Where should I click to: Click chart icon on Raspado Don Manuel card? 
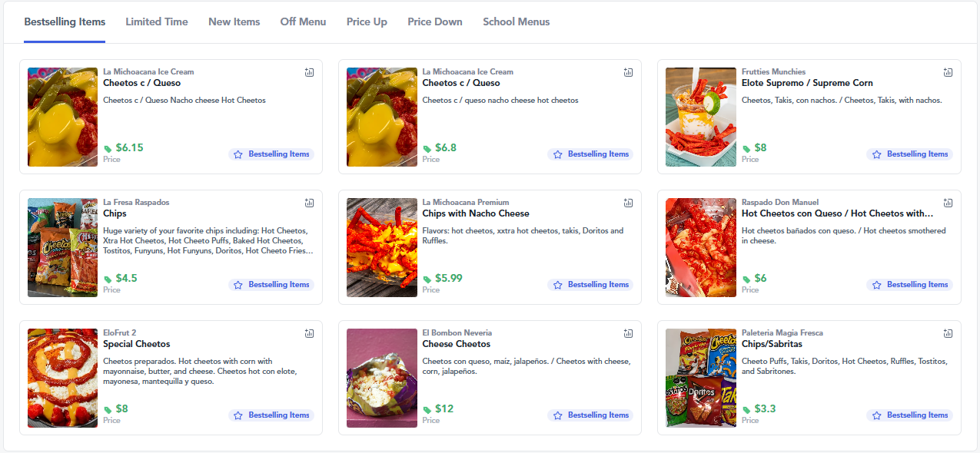pos(948,203)
